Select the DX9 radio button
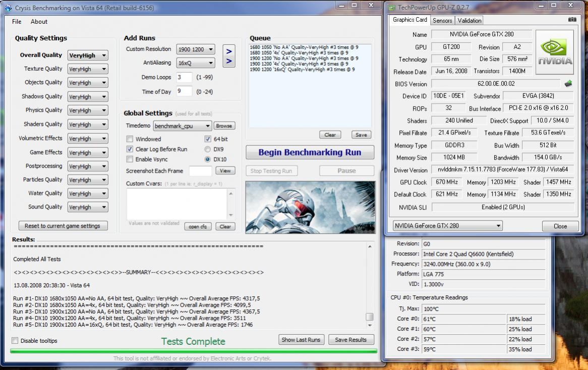This screenshot has width=588, height=370. click(207, 149)
